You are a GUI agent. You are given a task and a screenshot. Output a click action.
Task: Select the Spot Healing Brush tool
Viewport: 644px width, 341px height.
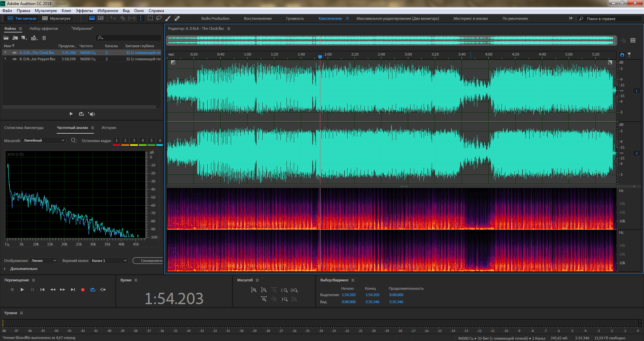tap(177, 18)
